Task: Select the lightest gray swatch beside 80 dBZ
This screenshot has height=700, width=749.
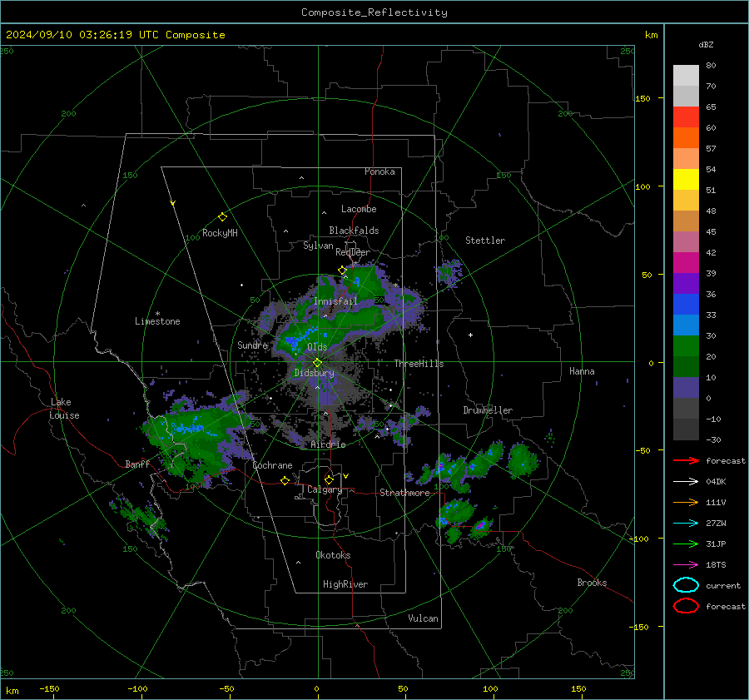Action: pos(686,76)
